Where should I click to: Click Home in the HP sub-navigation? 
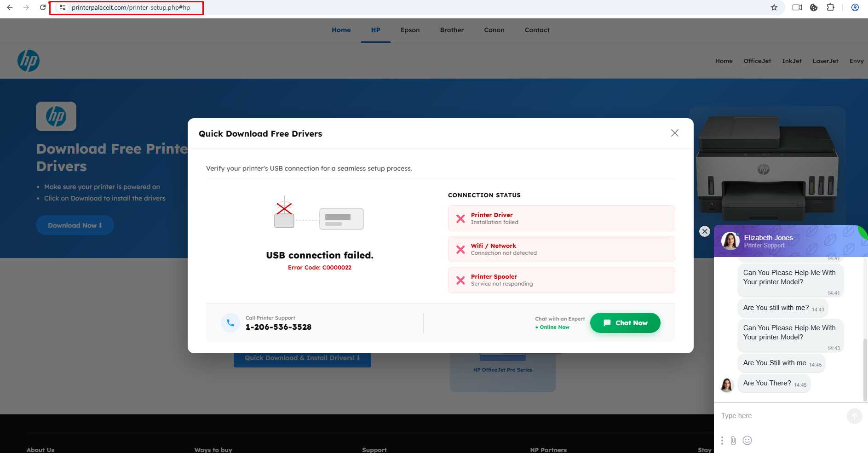[724, 61]
